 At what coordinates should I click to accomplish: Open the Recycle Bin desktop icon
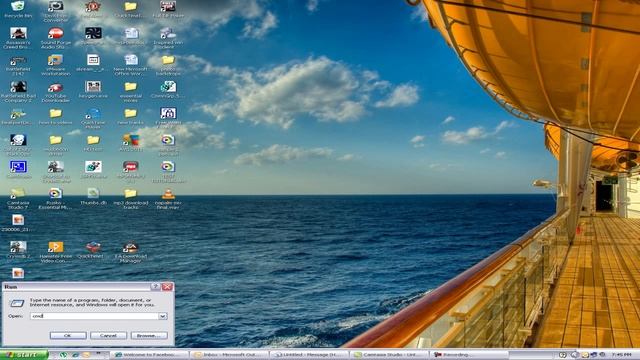[x=18, y=9]
